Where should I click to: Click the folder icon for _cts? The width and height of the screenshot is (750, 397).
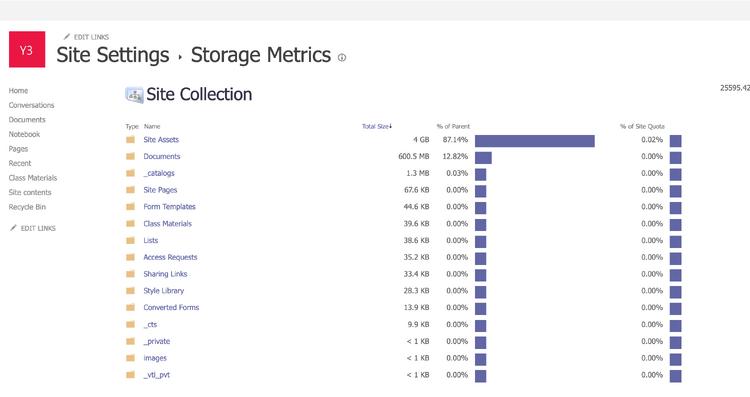pos(130,324)
